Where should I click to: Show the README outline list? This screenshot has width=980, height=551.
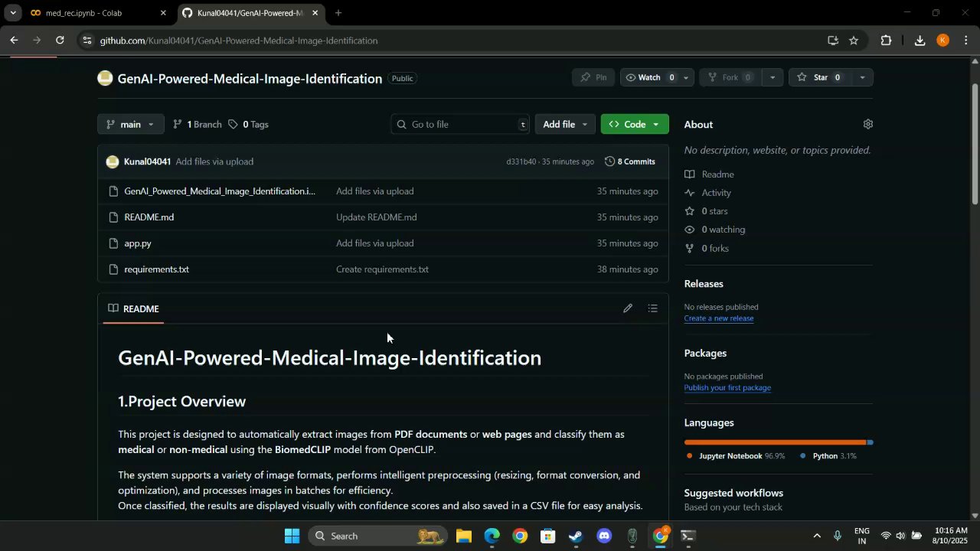pos(652,308)
